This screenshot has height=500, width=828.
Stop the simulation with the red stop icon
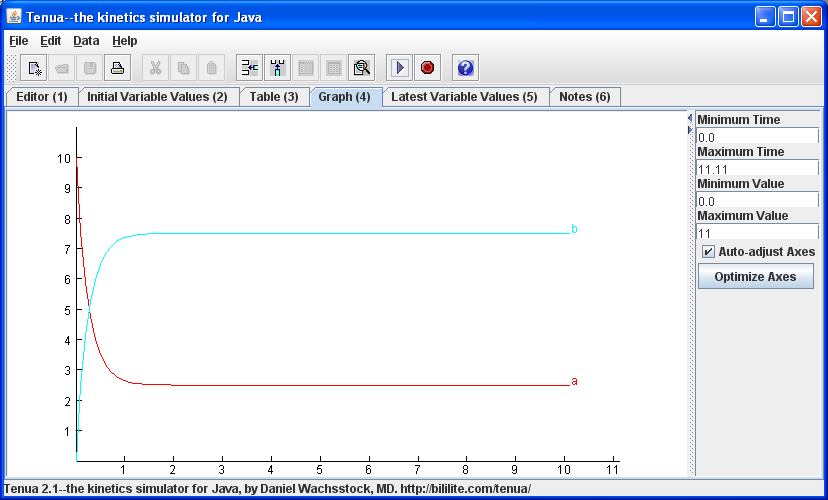tap(427, 68)
